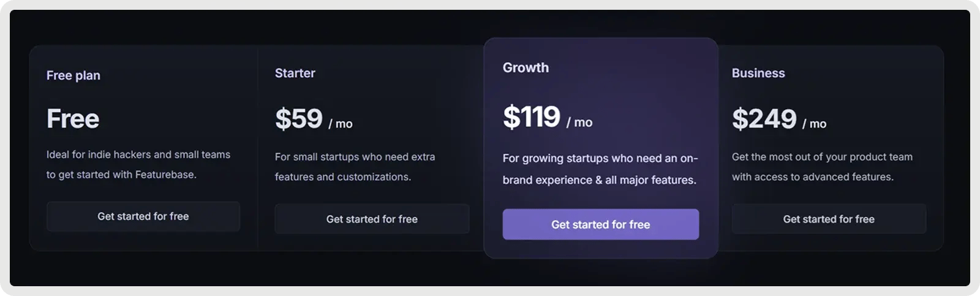Click Get started for free under Free plan
The width and height of the screenshot is (980, 296).
click(x=143, y=216)
